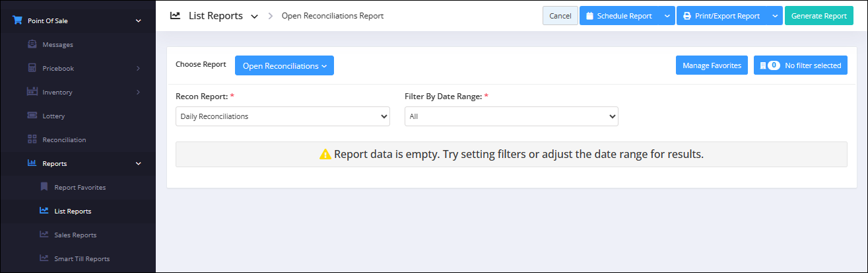Click the Manage Favorites button
The width and height of the screenshot is (868, 273).
pyautogui.click(x=712, y=65)
